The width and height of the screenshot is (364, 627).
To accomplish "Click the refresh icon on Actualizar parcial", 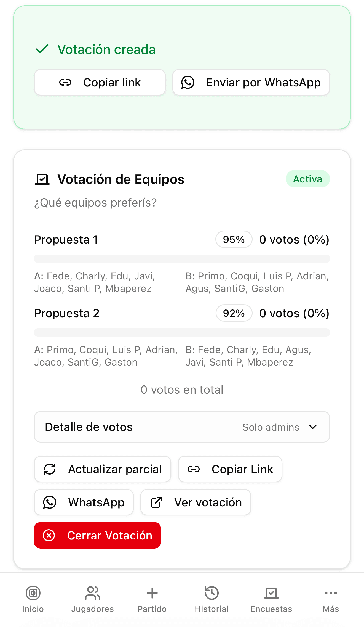I will click(50, 469).
